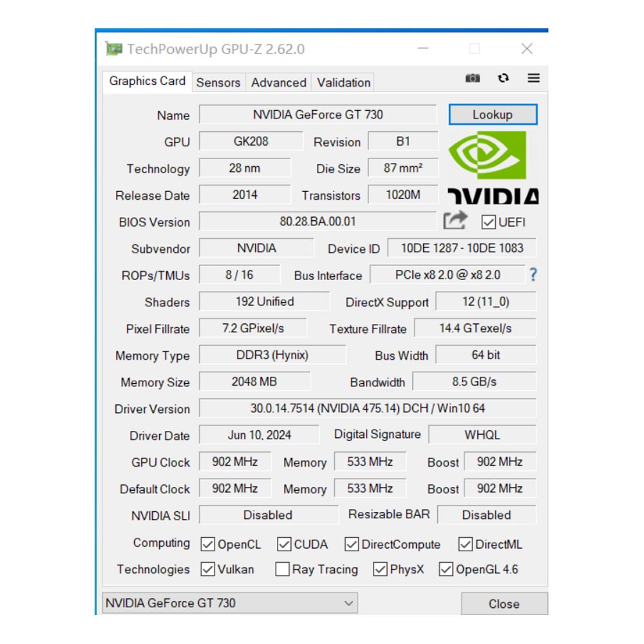Screen dimensions: 644x644
Task: Minimize the GPU-Z window
Action: point(422,48)
